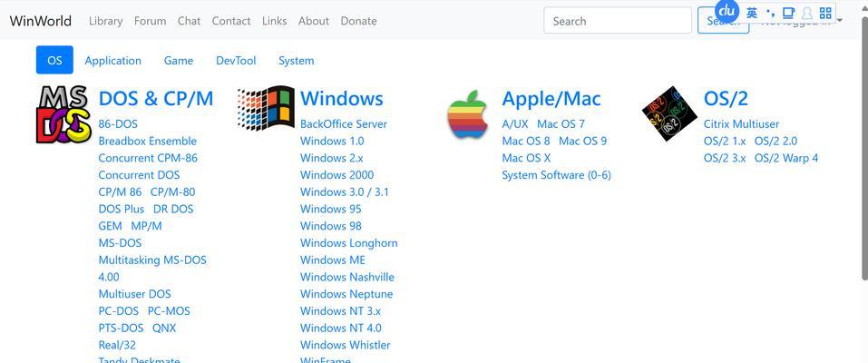Image resolution: width=868 pixels, height=363 pixels.
Task: Click the MS-DOS logo image
Action: click(63, 114)
